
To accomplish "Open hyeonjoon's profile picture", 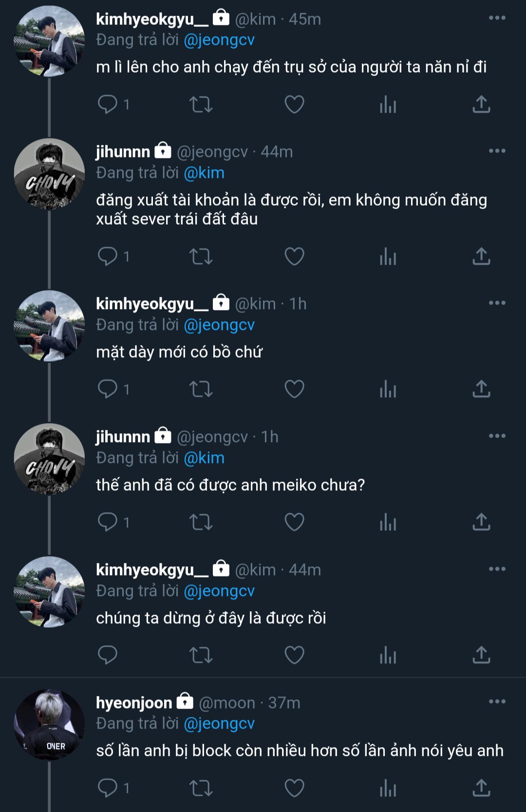I will 49,725.
